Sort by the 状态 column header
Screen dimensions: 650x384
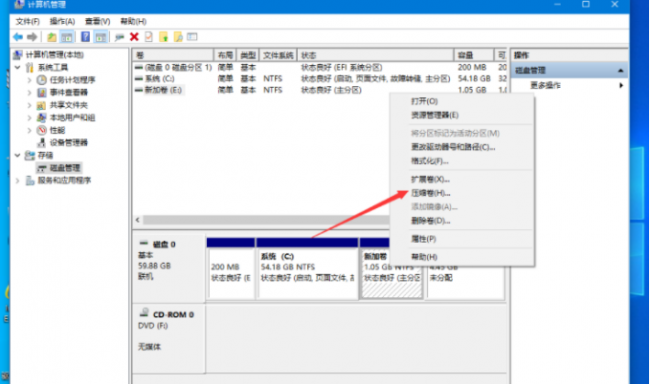[376, 55]
